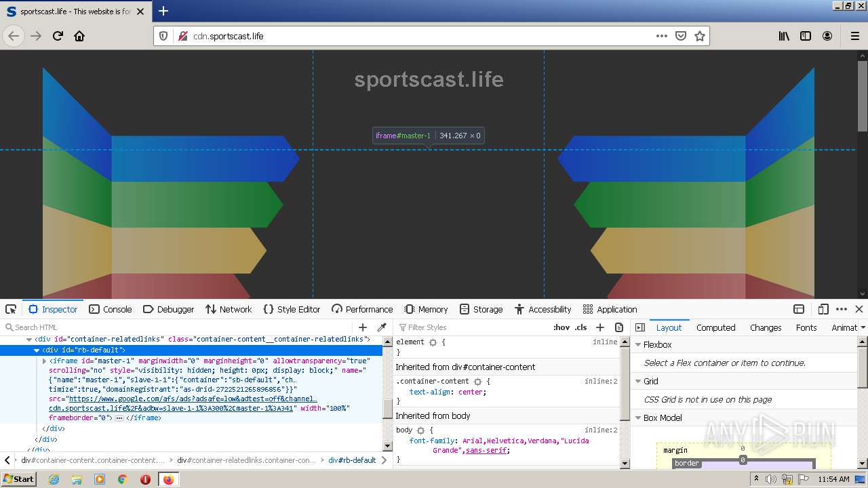868x488 pixels.
Task: Toggle print media simulation icon in Rules
Action: (618, 327)
